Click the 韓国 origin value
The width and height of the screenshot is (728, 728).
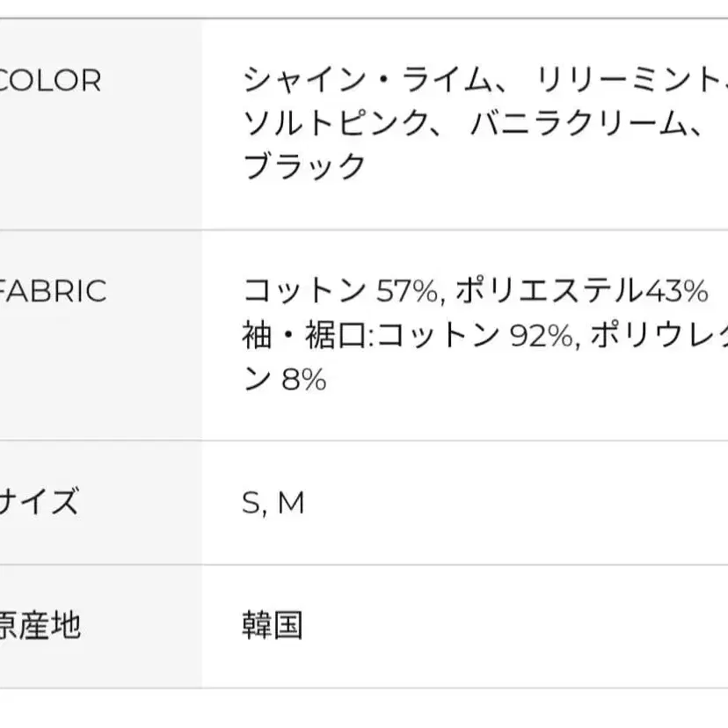tap(273, 626)
